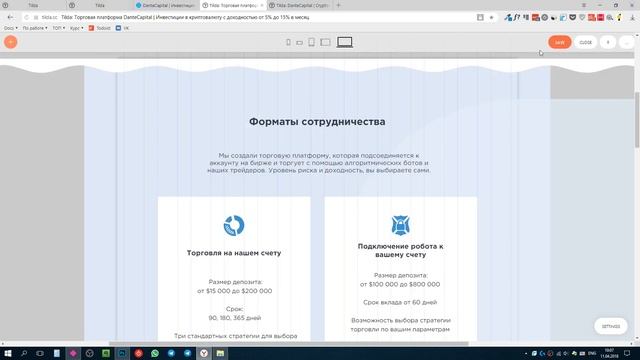Click the blue circular chart icon in first card
Image resolution: width=640 pixels, height=360 pixels.
coord(234,225)
